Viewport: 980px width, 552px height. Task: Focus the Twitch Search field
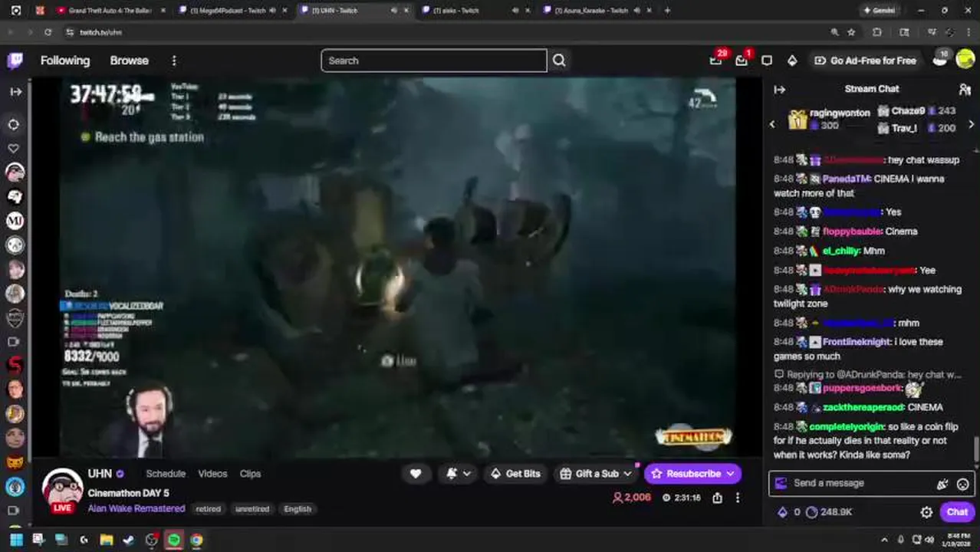(434, 61)
